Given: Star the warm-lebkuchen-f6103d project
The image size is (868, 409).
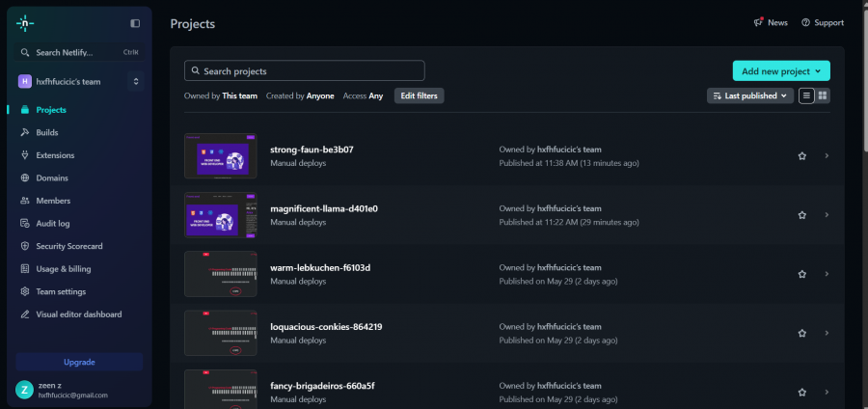Looking at the screenshot, I should (x=802, y=274).
